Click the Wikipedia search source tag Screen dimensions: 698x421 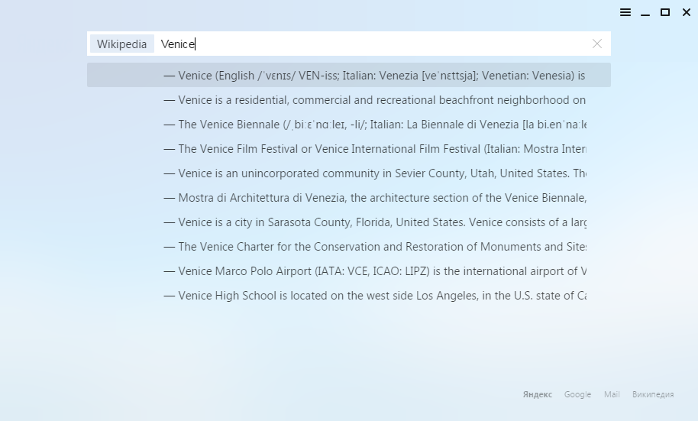click(x=122, y=44)
